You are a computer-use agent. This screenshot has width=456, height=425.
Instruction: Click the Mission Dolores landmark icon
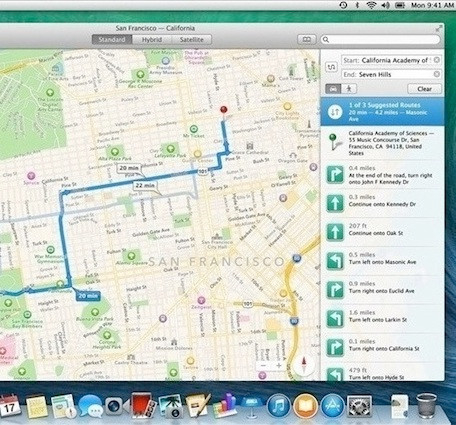tap(174, 342)
